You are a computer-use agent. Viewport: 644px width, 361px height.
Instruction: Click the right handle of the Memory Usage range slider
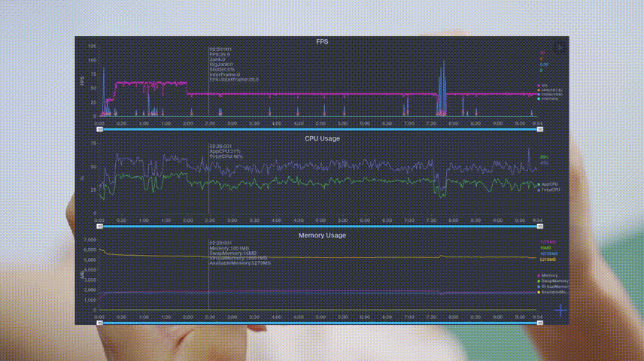pos(540,323)
